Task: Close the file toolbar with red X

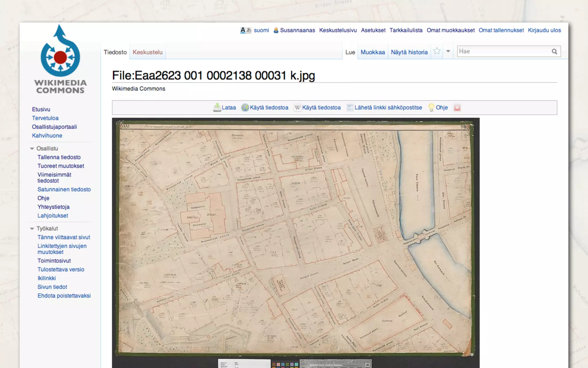Action: pos(457,108)
